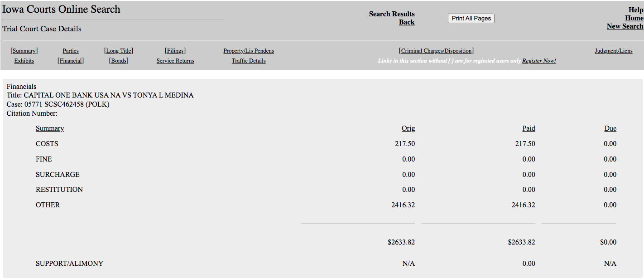
Task: Click the OTHER Due value 0.00
Action: click(610, 205)
